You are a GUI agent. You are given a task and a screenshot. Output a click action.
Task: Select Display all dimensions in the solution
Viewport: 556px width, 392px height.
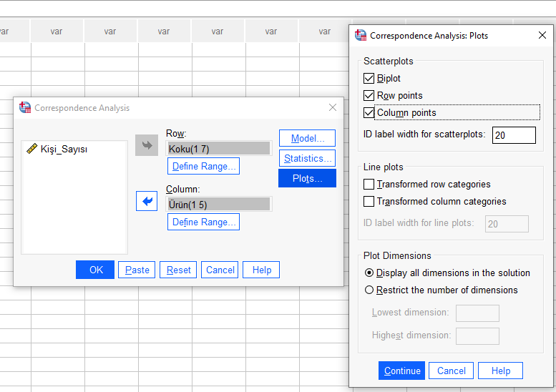tap(369, 273)
